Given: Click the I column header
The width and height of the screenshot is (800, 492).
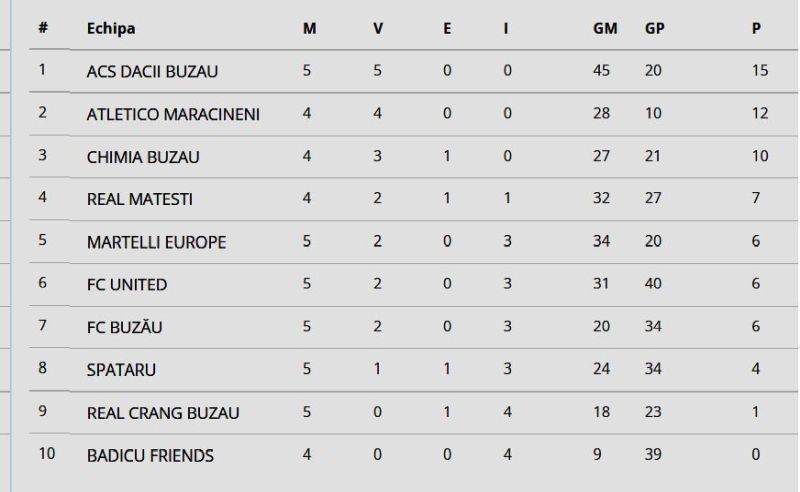Looking at the screenshot, I should tap(507, 28).
